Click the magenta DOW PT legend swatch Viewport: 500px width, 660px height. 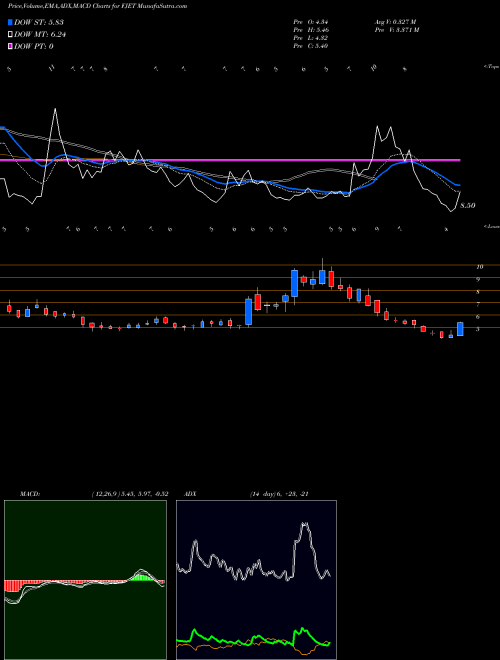(10, 46)
